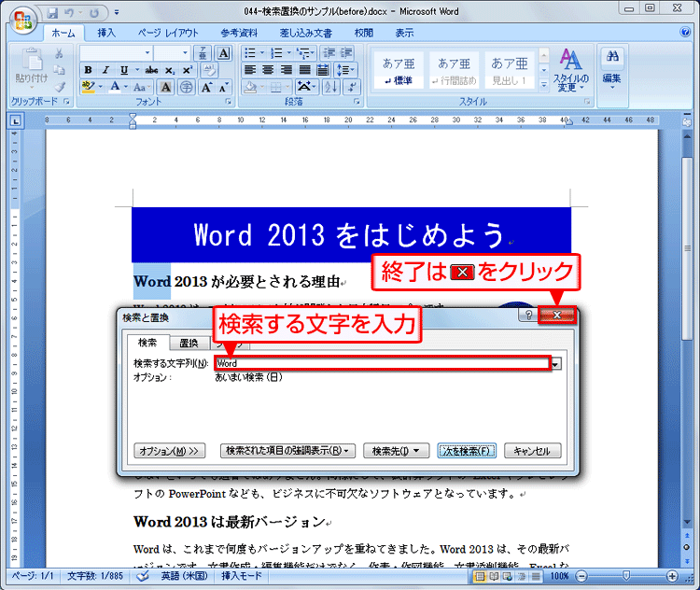
Task: Click the enclosed character icon
Action: tap(186, 87)
